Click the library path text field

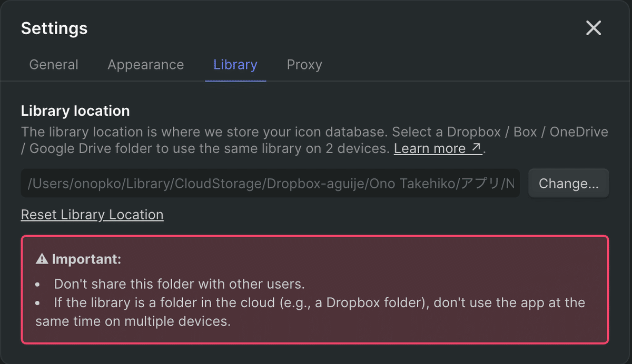pyautogui.click(x=270, y=183)
